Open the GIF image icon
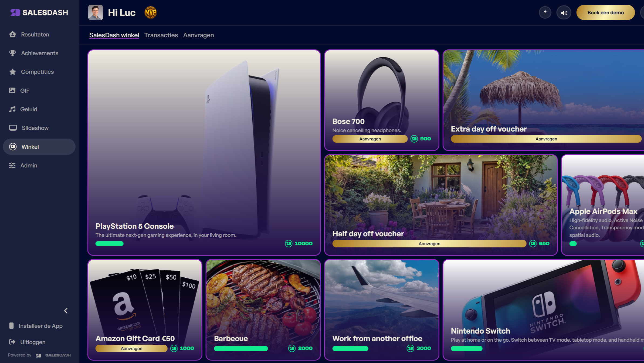Viewport: 644px width, 363px height. point(12,90)
